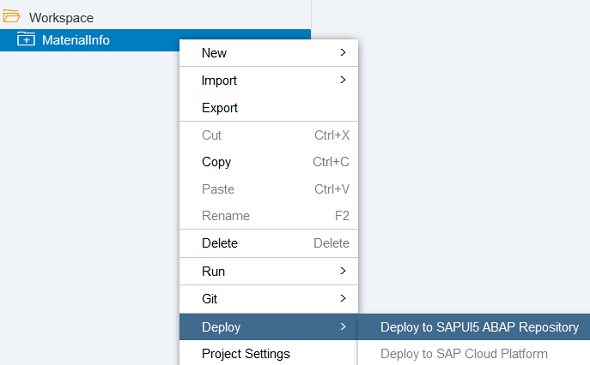Screen dimensions: 590x365
Task: Select the Paste menu entry
Action: pyautogui.click(x=269, y=189)
